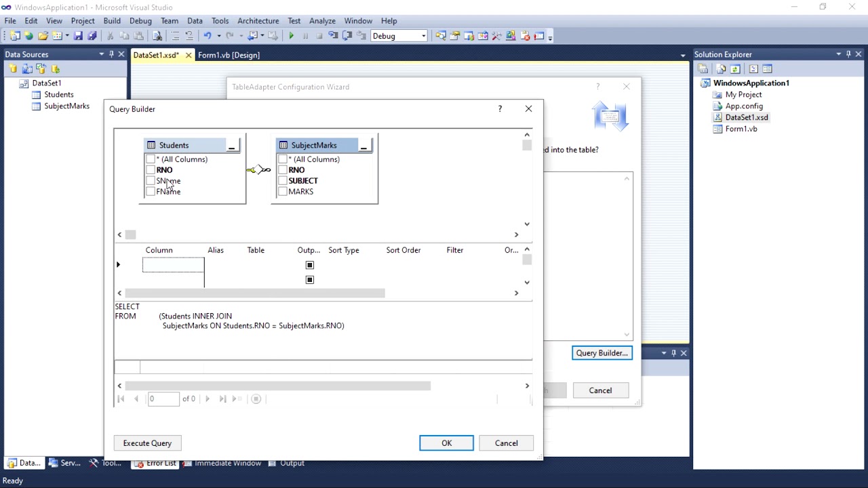Click Cancel in TableAdapter Configuration Wizard
Image resolution: width=868 pixels, height=488 pixels.
600,390
